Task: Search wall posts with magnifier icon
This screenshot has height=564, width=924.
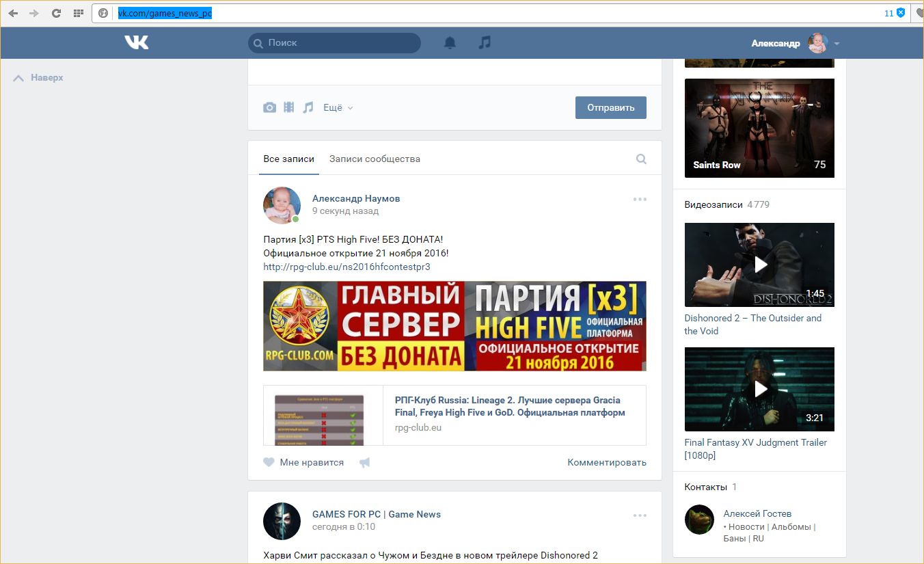Action: [x=641, y=159]
